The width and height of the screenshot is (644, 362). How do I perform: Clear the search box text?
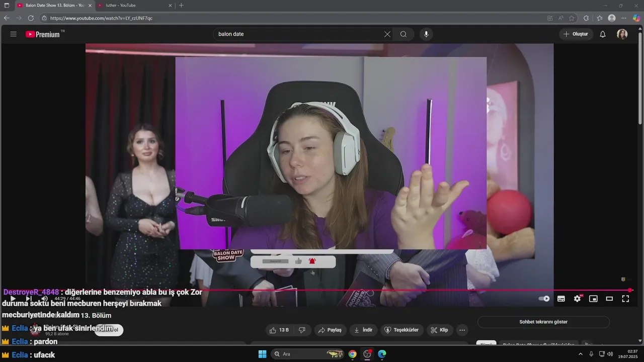pos(387,34)
